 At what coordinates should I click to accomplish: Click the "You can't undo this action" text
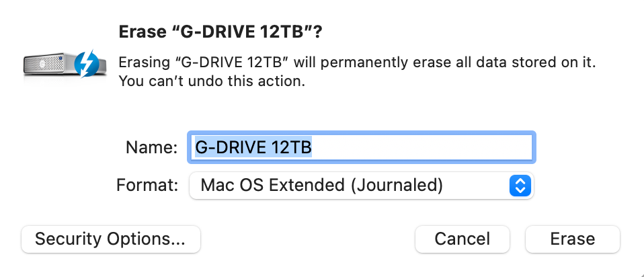212,82
